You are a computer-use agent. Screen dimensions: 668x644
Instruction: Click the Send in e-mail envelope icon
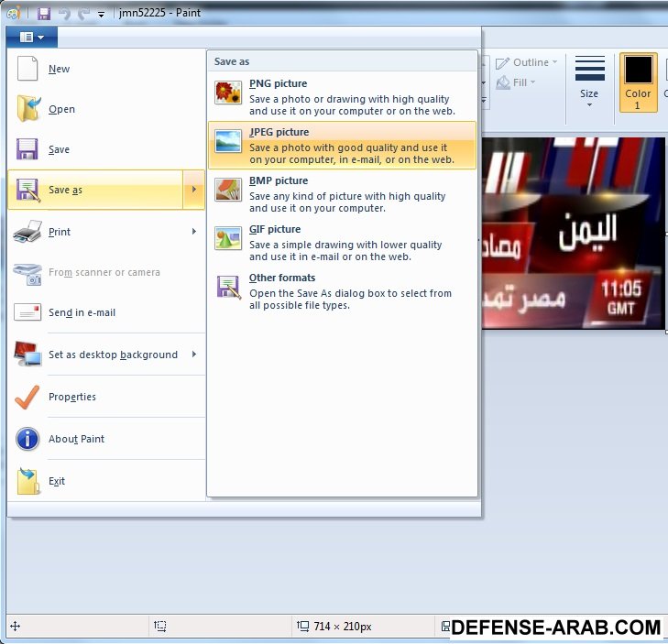[27, 312]
